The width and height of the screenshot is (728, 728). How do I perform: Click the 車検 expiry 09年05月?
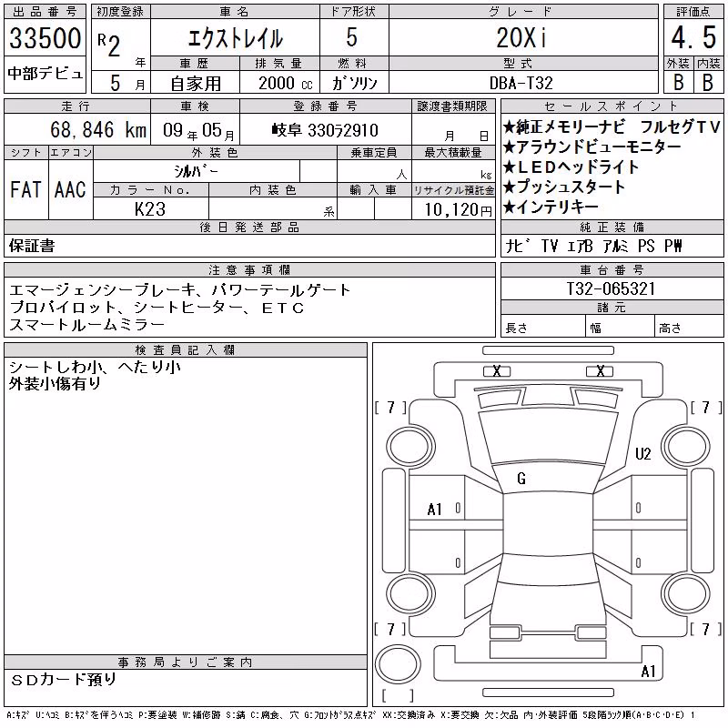198,130
